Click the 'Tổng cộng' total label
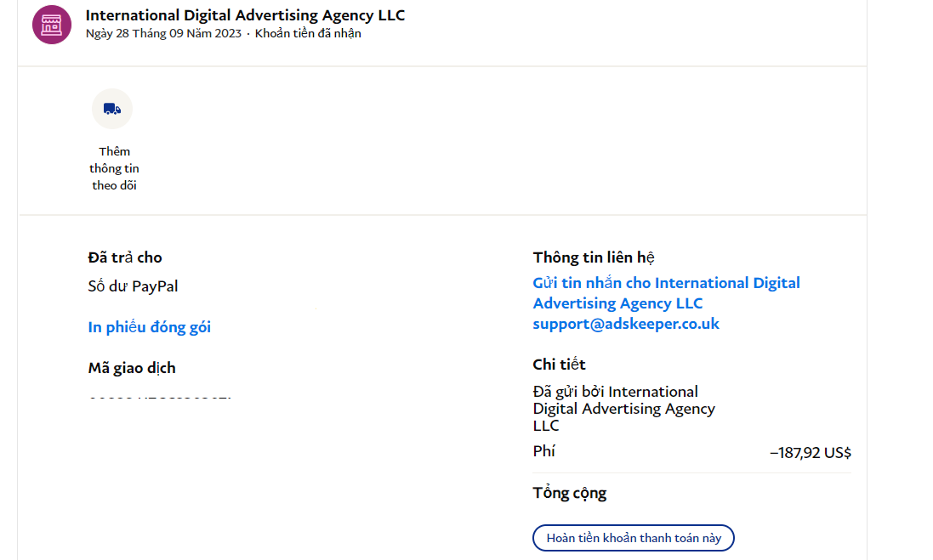933x560 pixels. (570, 493)
